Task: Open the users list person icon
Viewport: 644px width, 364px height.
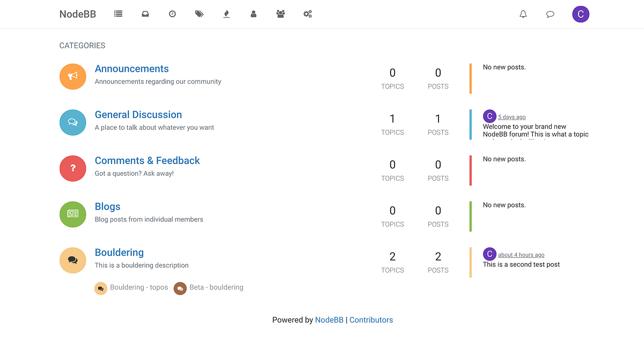Action: coord(253,14)
